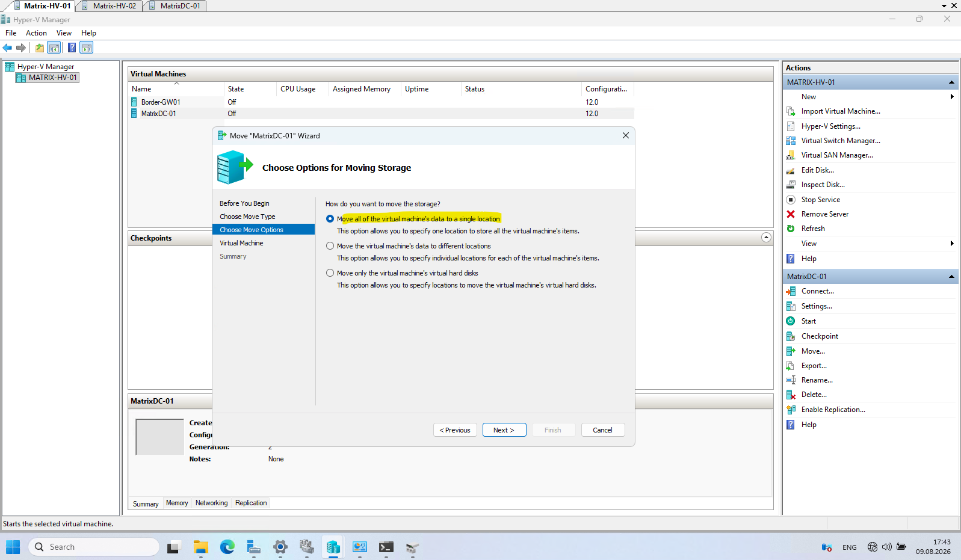The width and height of the screenshot is (961, 560).
Task: Open Settings under MatrixDC-01 actions
Action: click(817, 306)
